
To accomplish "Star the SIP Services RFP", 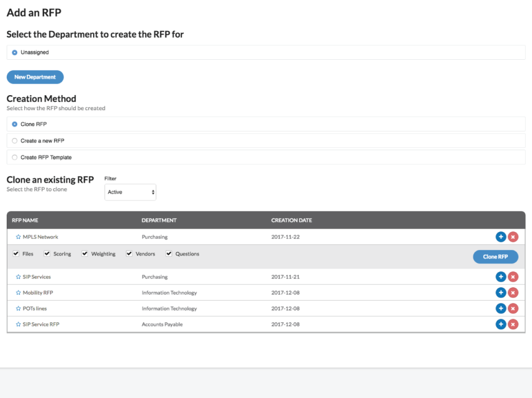I will point(18,277).
